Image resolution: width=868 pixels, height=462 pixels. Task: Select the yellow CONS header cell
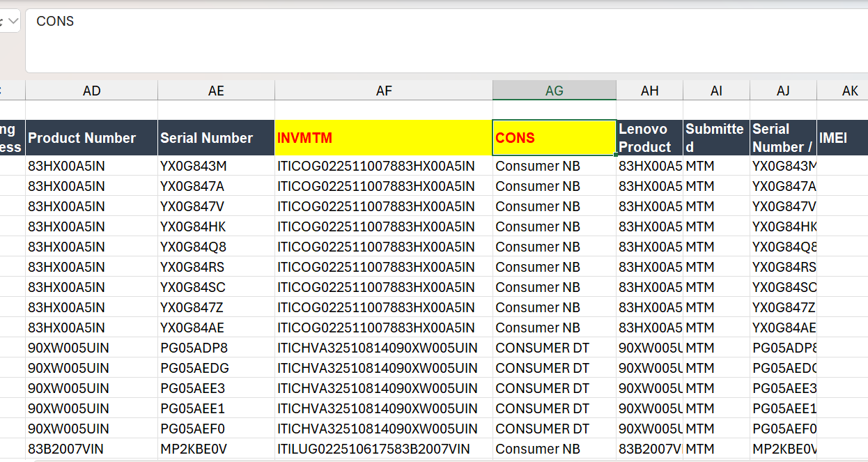click(x=554, y=138)
